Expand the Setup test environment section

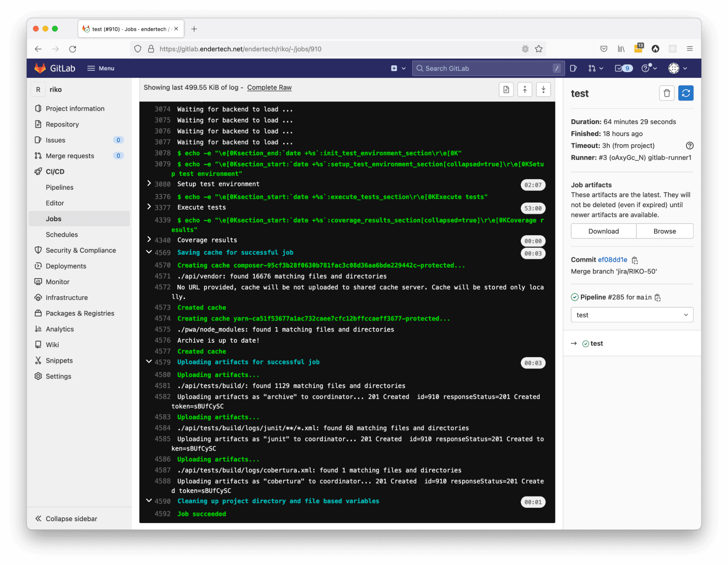pyautogui.click(x=149, y=183)
